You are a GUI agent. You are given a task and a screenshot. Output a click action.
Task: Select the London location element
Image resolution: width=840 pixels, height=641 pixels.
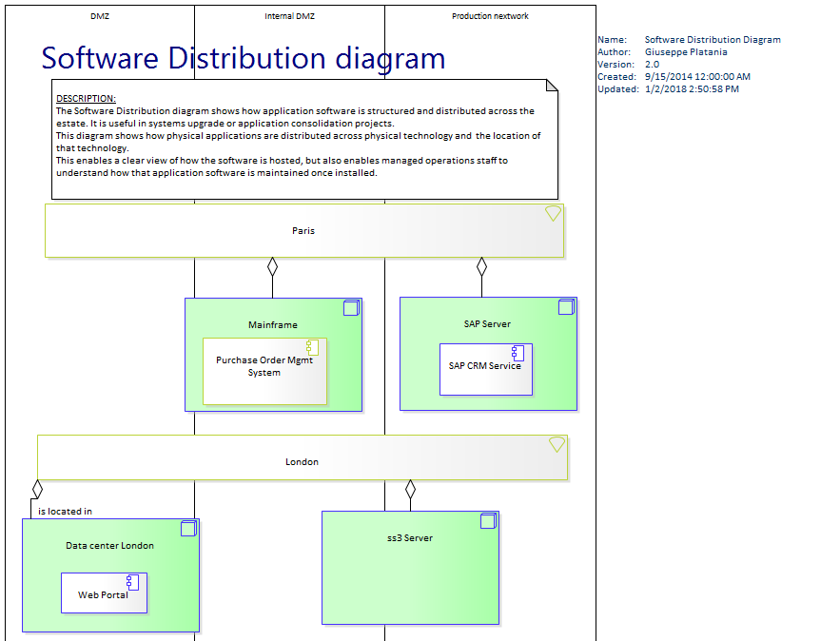click(302, 461)
